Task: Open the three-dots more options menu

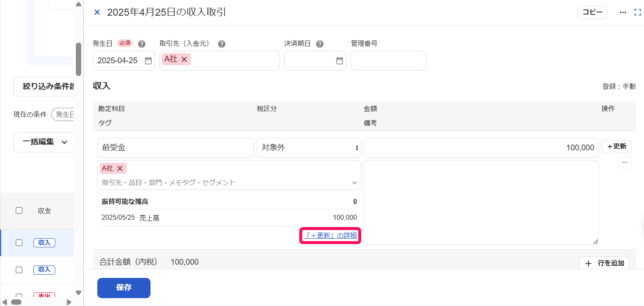Action: (x=623, y=12)
